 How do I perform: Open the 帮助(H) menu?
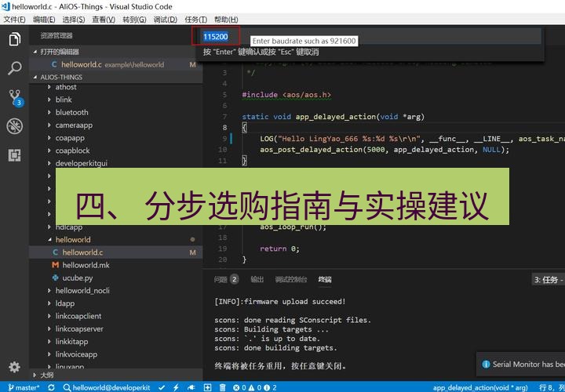point(226,20)
